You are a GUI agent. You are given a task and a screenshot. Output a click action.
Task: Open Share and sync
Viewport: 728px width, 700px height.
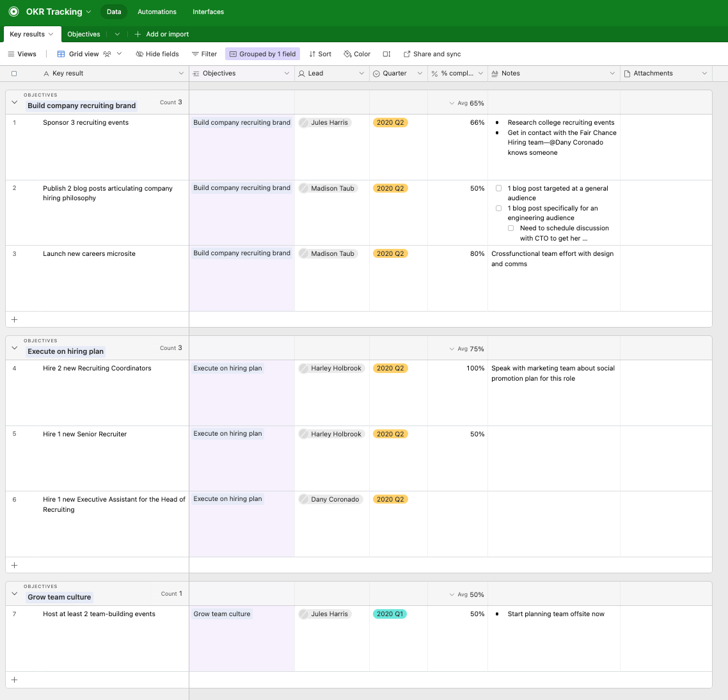432,54
